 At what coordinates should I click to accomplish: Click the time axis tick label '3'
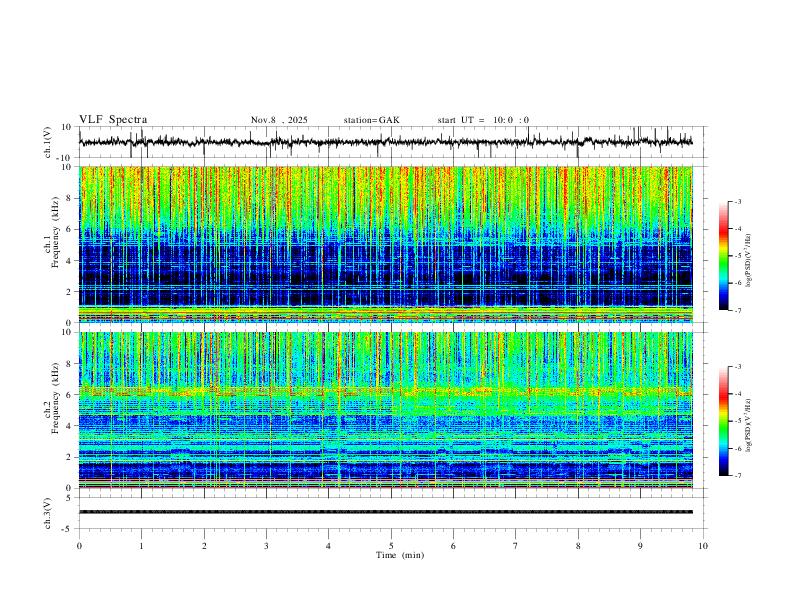pyautogui.click(x=266, y=546)
